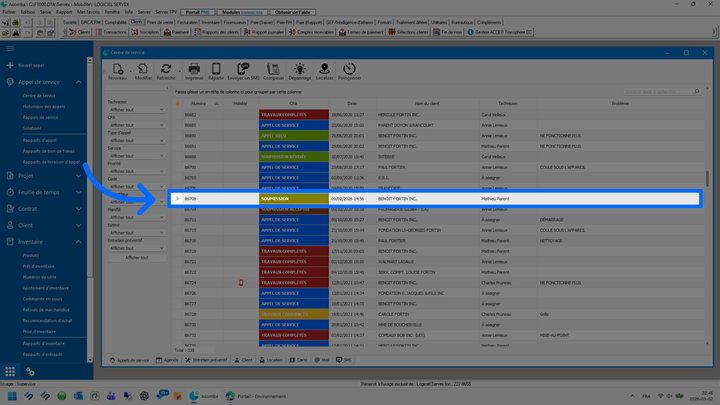
Task: Click the Obtenir de l'aide button
Action: [292, 12]
